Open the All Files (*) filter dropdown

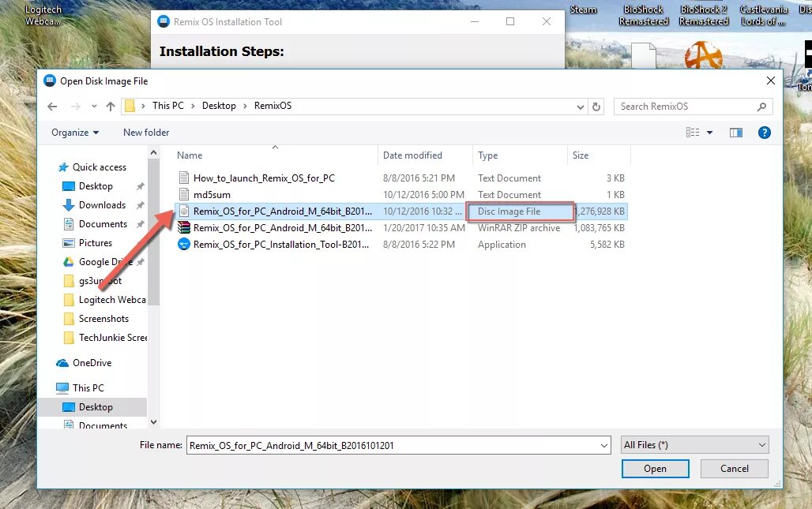(694, 445)
